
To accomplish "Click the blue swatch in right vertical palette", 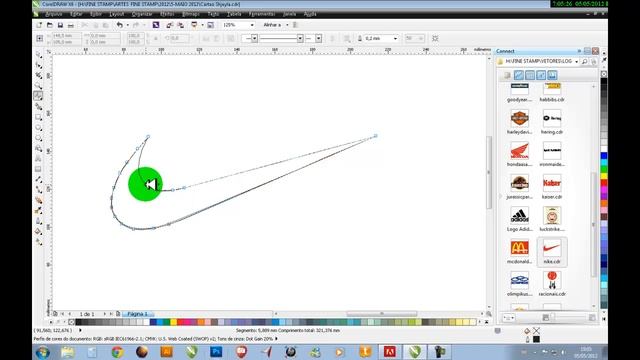I will 604,156.
